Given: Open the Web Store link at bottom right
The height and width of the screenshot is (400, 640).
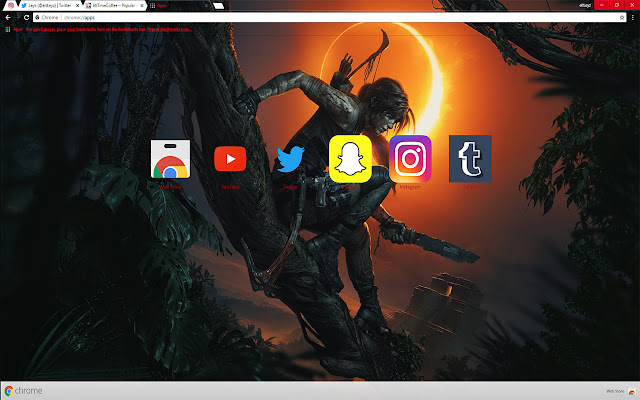Looking at the screenshot, I should 620,391.
